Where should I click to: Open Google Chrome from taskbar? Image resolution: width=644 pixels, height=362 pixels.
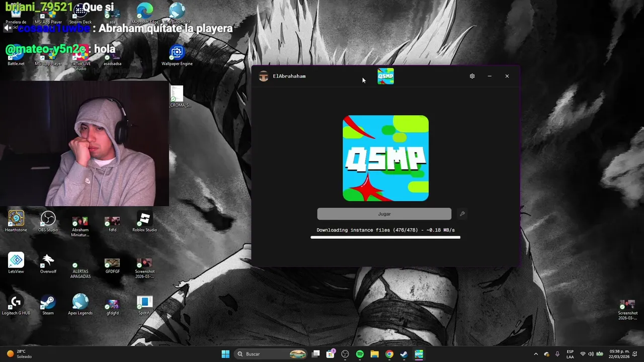pyautogui.click(x=389, y=354)
